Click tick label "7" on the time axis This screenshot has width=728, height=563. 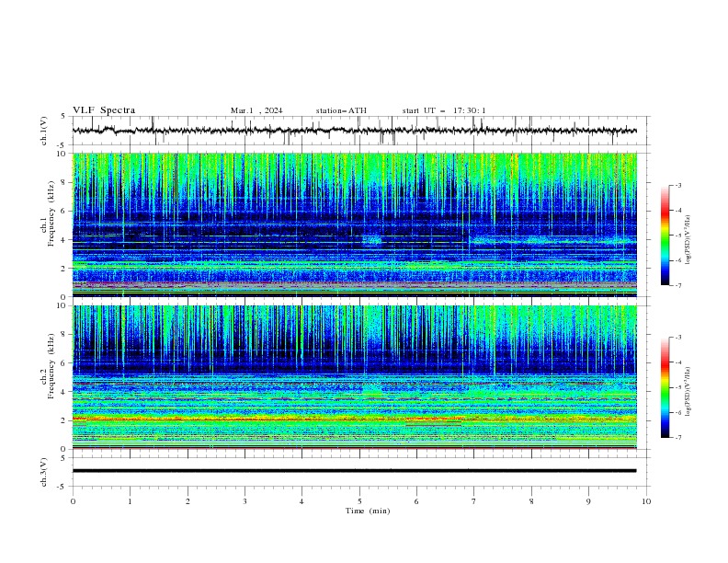(x=474, y=501)
